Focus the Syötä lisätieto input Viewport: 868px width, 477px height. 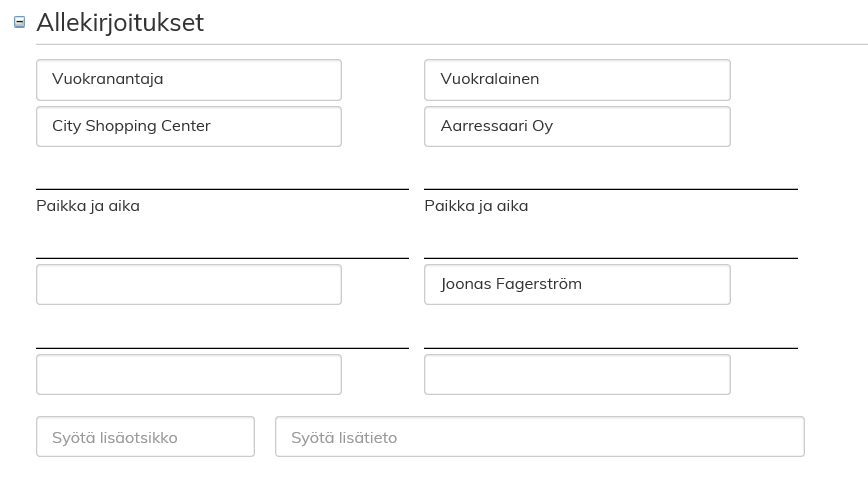(x=539, y=437)
